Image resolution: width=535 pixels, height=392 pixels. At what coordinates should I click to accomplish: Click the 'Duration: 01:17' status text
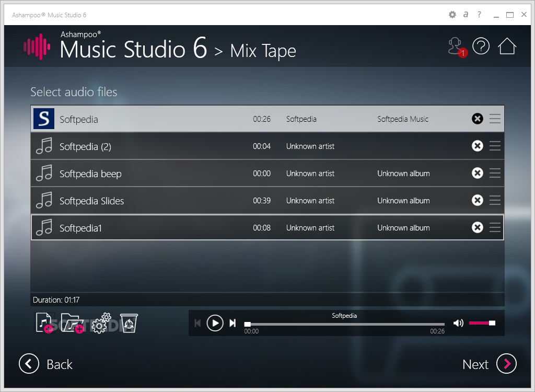coord(56,300)
